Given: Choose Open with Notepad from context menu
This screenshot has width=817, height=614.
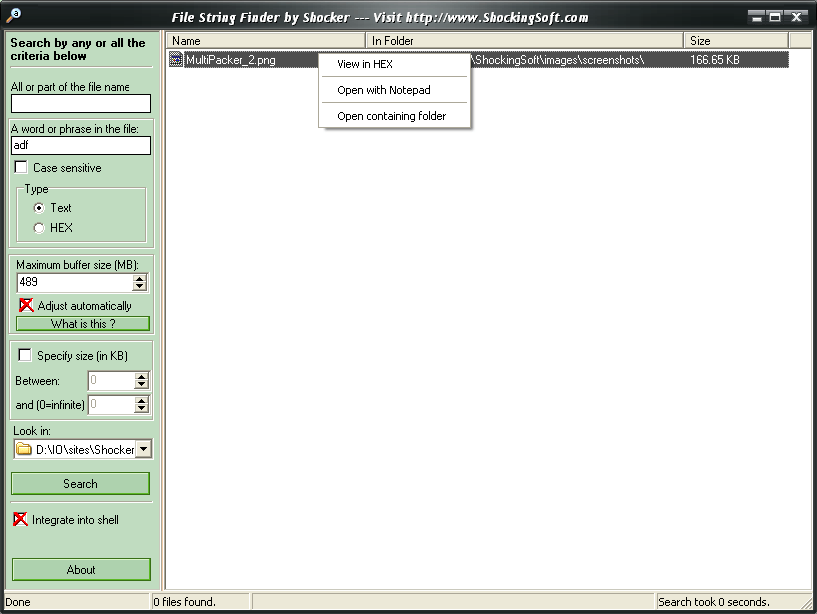Looking at the screenshot, I should pos(394,90).
